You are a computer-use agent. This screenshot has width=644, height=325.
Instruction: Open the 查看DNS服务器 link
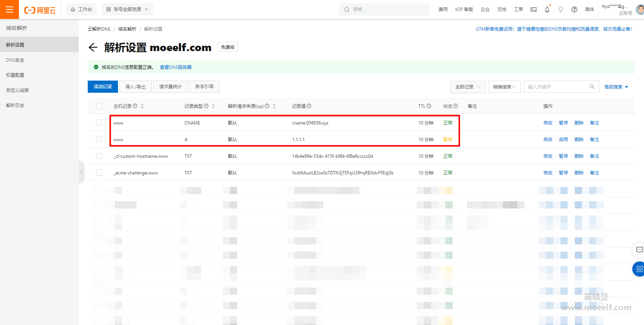click(175, 67)
